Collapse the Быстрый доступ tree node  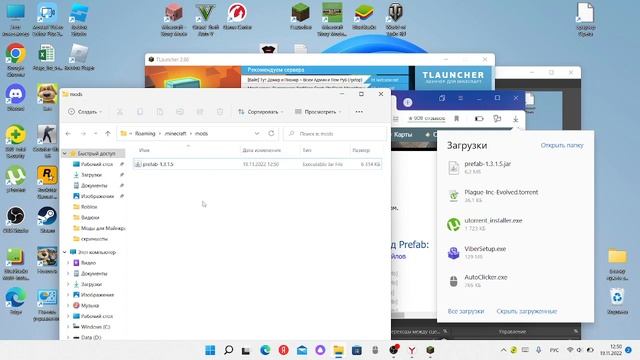click(65, 153)
